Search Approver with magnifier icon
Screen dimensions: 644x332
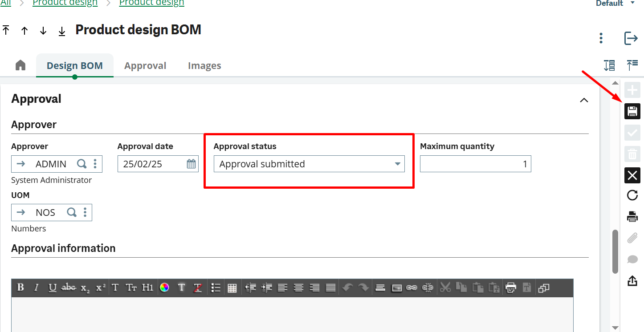[x=82, y=164]
